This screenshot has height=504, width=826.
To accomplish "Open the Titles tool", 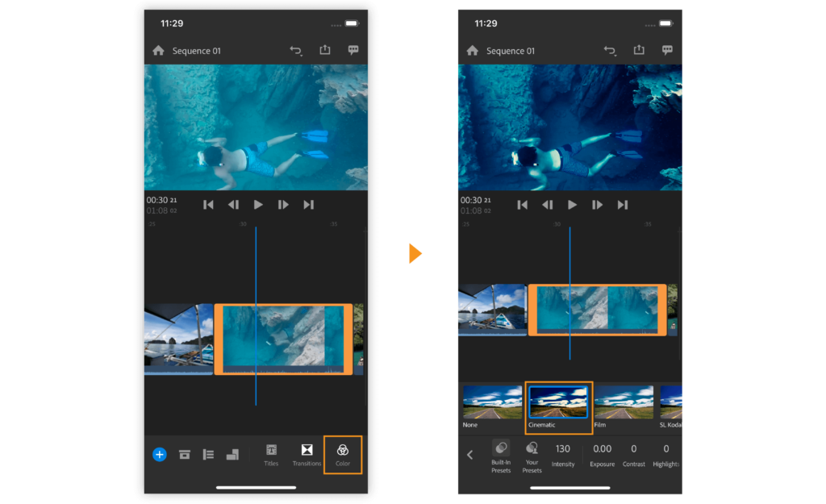I will tap(271, 455).
